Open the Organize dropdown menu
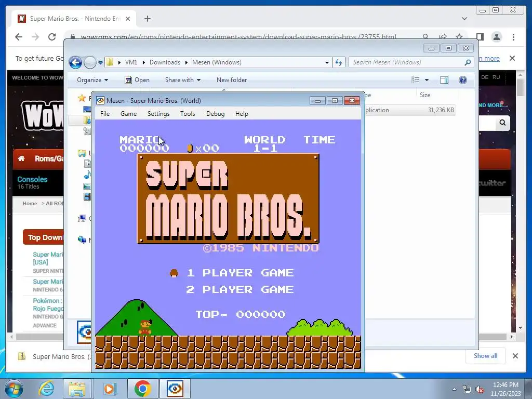Image resolution: width=532 pixels, height=399 pixels. point(92,80)
